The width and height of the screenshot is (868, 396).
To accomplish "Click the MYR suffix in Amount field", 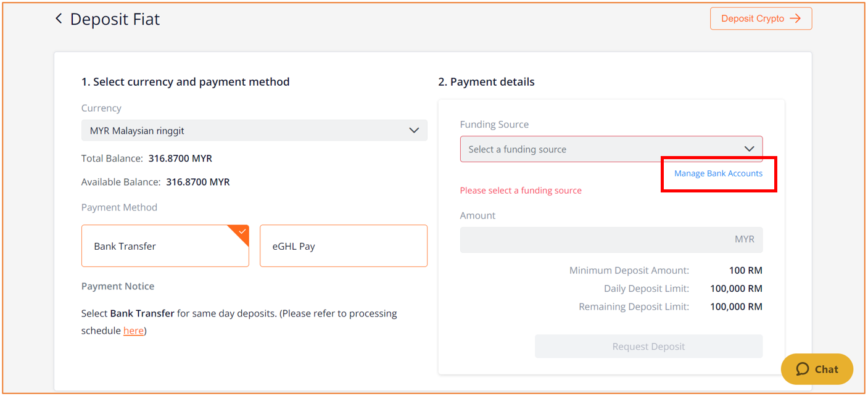I will pos(744,239).
